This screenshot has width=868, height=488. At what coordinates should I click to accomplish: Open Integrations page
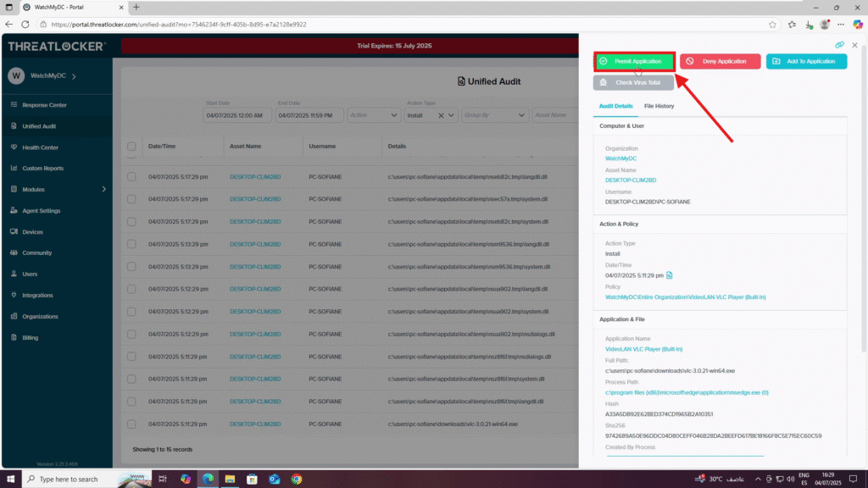(x=37, y=296)
